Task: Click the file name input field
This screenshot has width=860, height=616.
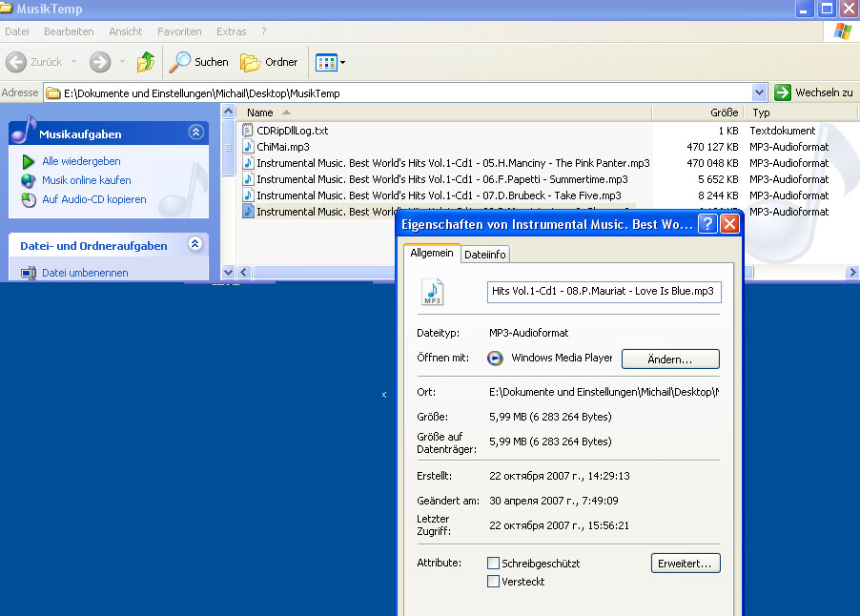Action: tap(604, 292)
